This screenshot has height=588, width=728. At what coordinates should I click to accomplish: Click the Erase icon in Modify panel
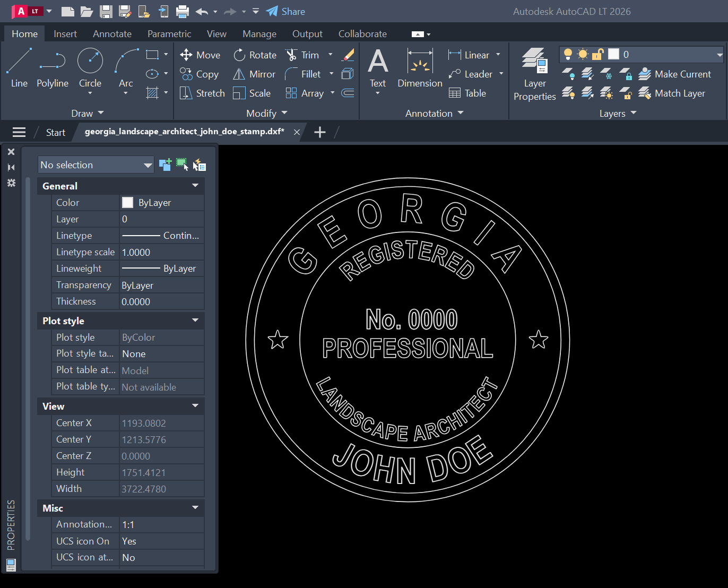pyautogui.click(x=348, y=55)
